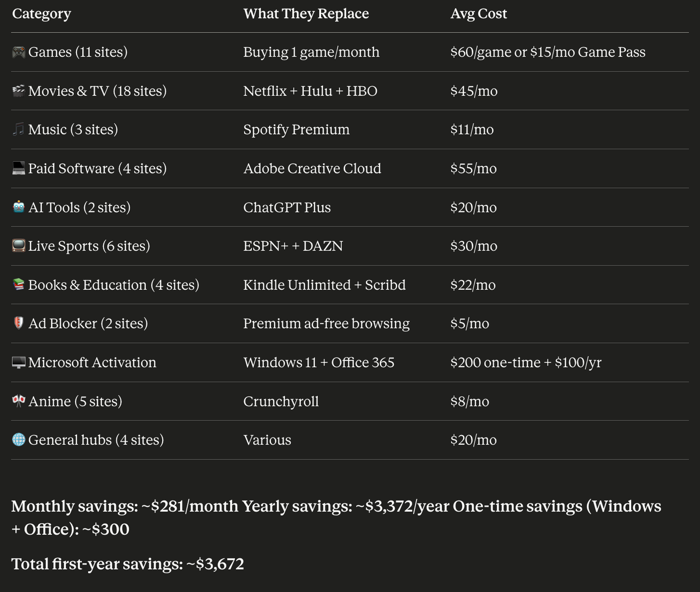
Task: Click the Games (11 sites) row label
Action: [78, 52]
